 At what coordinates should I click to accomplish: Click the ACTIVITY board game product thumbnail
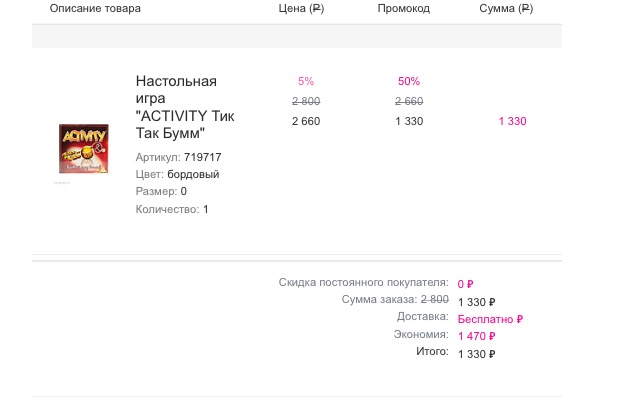click(83, 149)
